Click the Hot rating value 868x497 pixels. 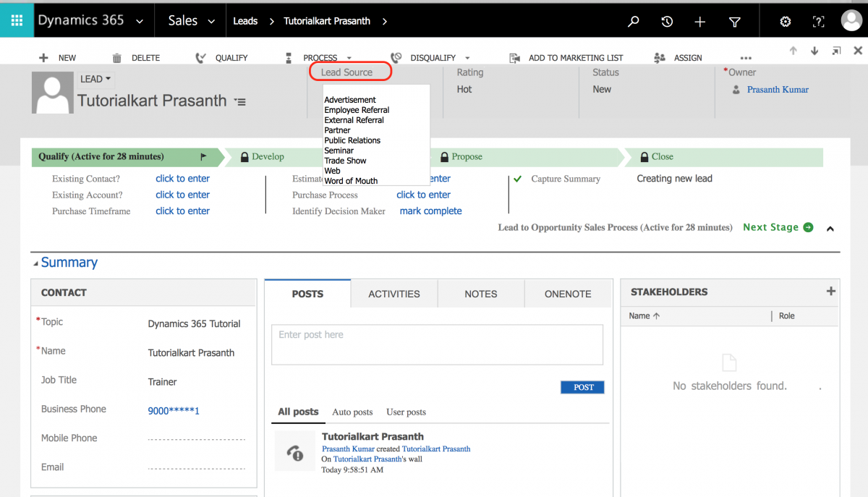click(464, 90)
